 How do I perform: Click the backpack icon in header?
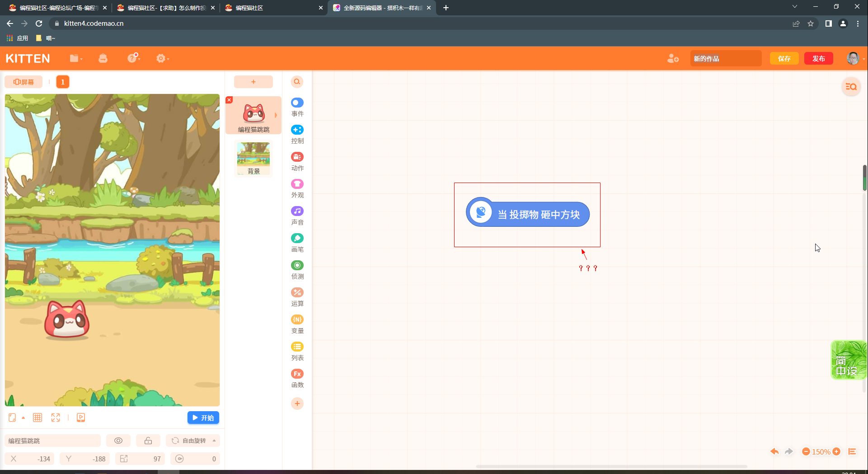point(103,58)
